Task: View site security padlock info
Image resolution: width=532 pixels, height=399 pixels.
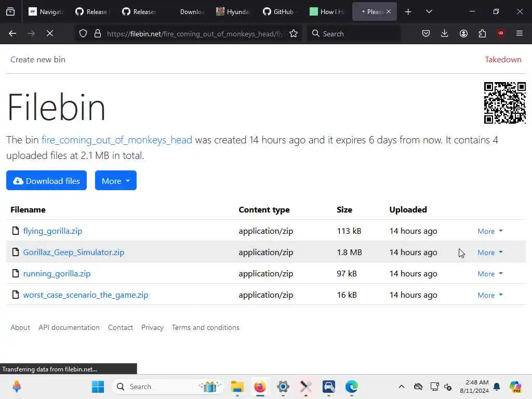Action: (98, 33)
